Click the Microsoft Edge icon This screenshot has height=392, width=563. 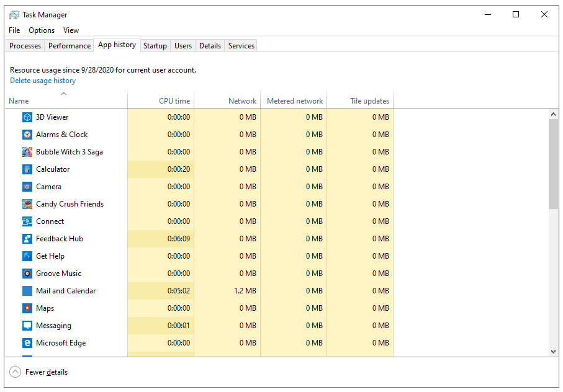27,343
